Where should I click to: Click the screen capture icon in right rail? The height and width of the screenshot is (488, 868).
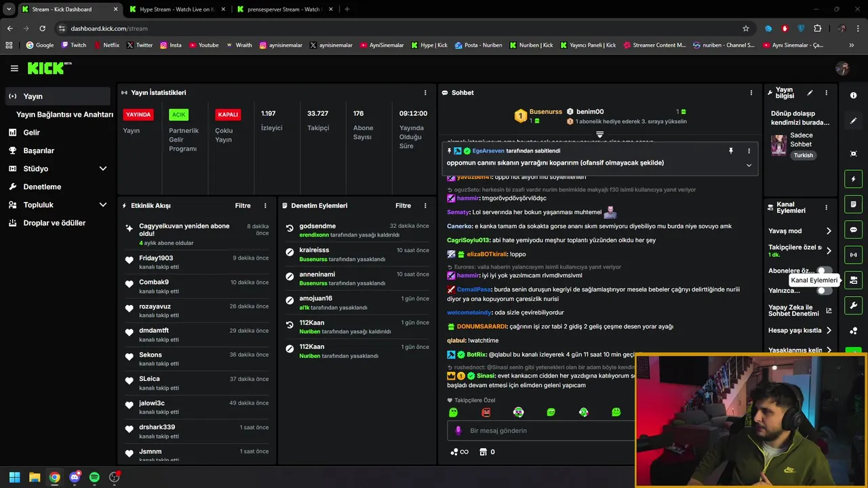(x=853, y=154)
